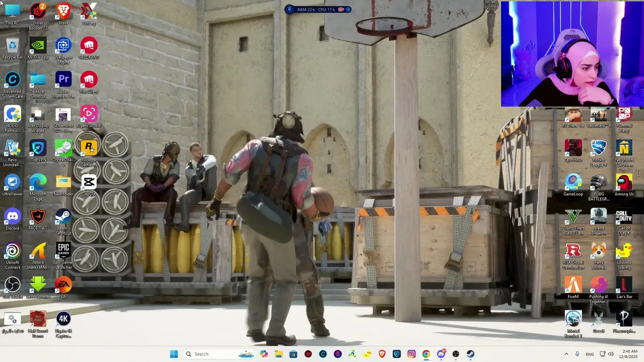This screenshot has height=362, width=644.
Task: Launch EA app desktop shortcut
Action: click(x=63, y=288)
